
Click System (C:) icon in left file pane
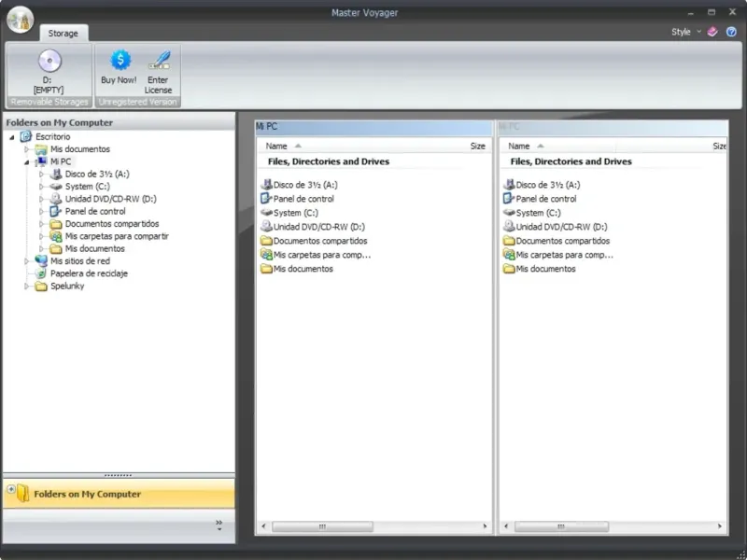click(266, 213)
